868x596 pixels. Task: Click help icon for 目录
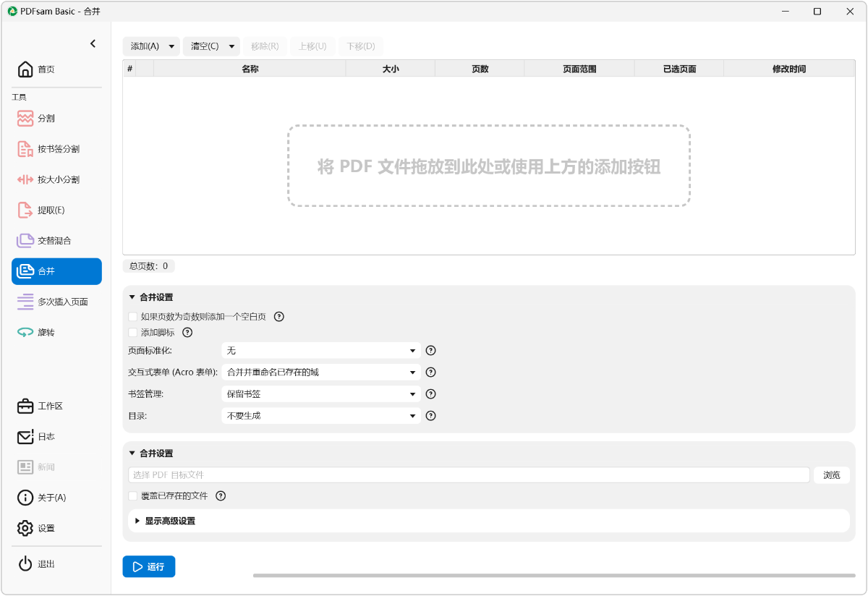pos(430,416)
